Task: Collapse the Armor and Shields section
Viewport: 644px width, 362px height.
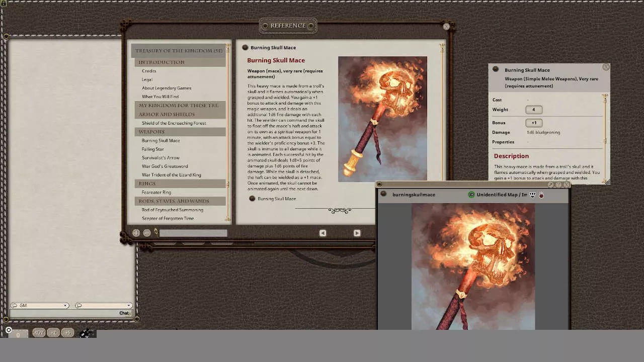Action: [x=180, y=114]
